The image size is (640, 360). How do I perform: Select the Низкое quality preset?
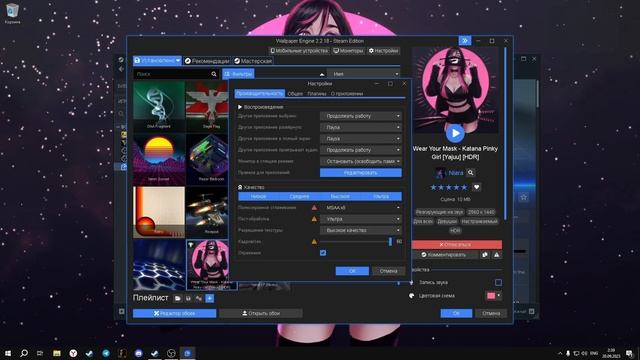(258, 196)
